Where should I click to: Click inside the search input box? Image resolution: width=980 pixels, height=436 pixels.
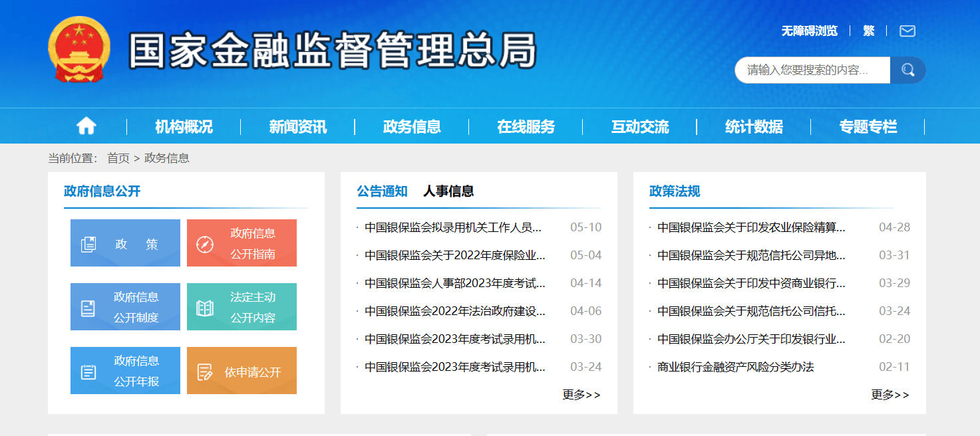coord(812,70)
